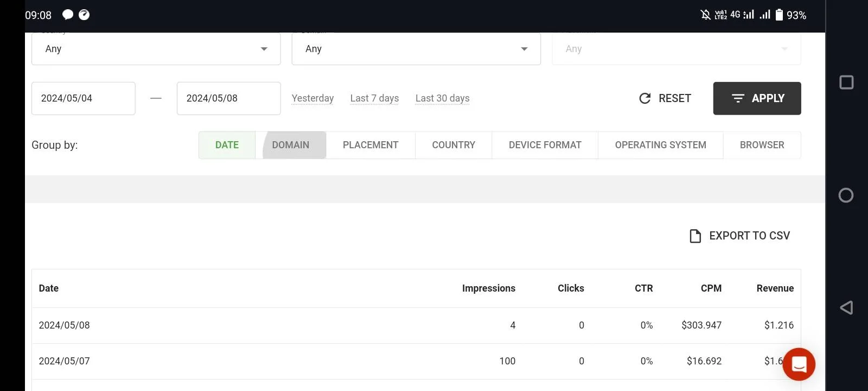
Task: Tap the speedometer notification icon in status bar
Action: coord(84,15)
